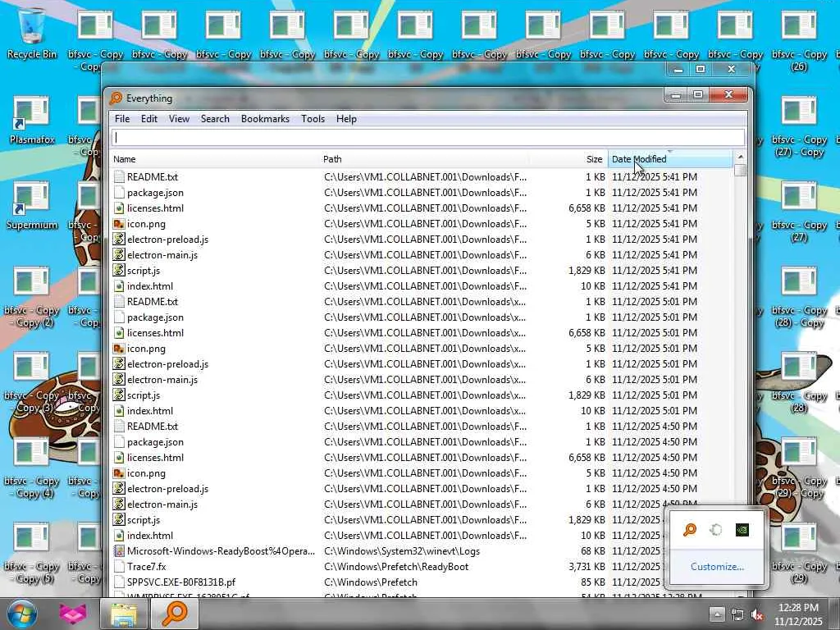Click the 3,731 KB size cell
Image resolution: width=840 pixels, height=630 pixels.
click(587, 566)
